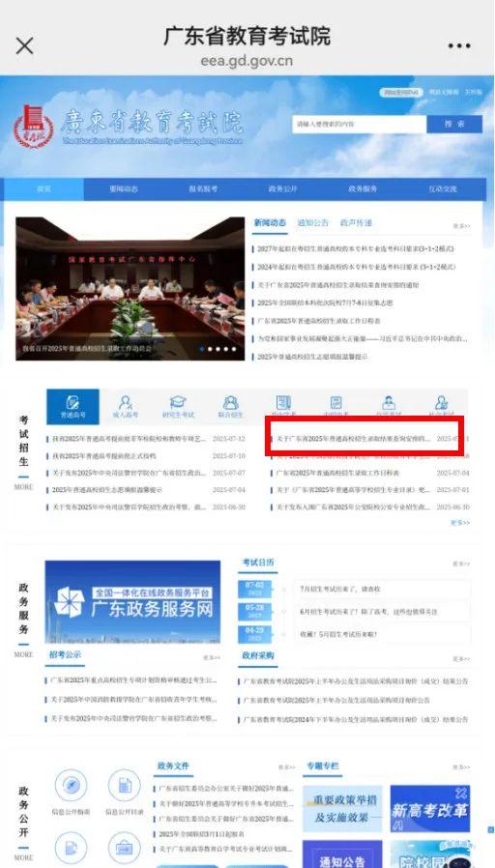Click the blue 搜索 search button
Screen dimensions: 495x868
point(454,124)
